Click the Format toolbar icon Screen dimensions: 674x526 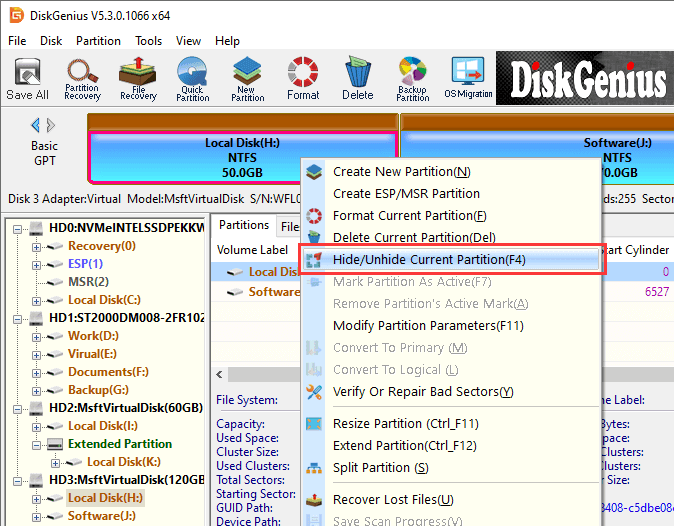tap(303, 79)
